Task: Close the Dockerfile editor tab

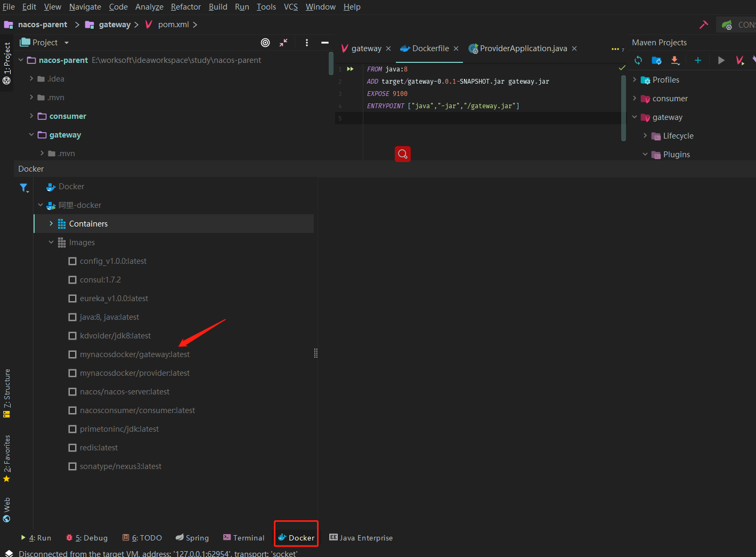Action: [x=456, y=49]
